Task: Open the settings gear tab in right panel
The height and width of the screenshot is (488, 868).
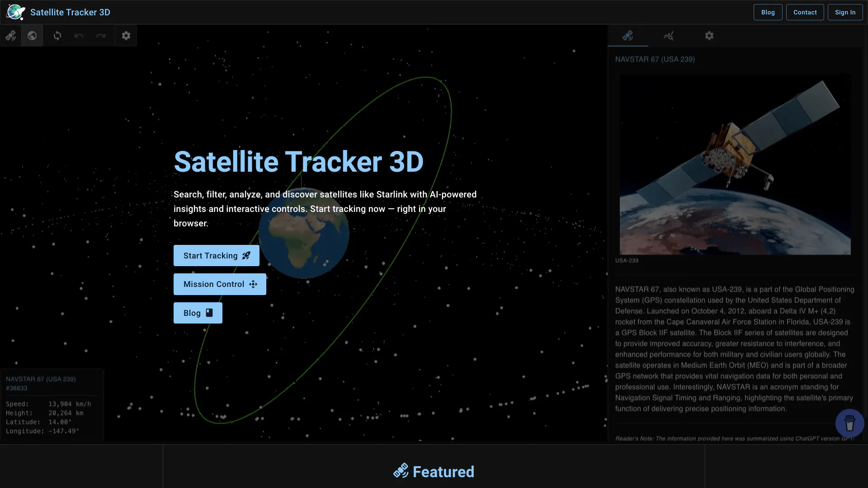Action: click(709, 36)
